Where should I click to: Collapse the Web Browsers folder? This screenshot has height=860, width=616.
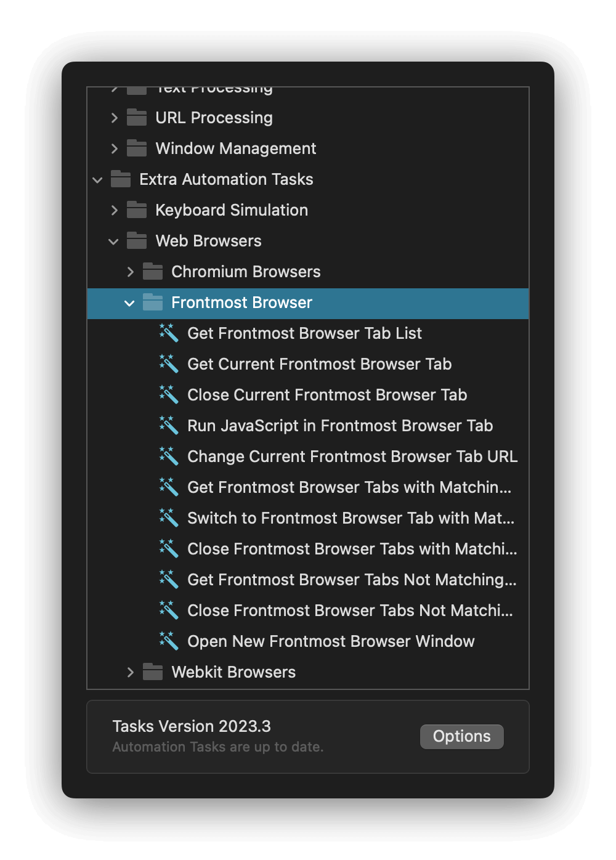click(x=113, y=241)
